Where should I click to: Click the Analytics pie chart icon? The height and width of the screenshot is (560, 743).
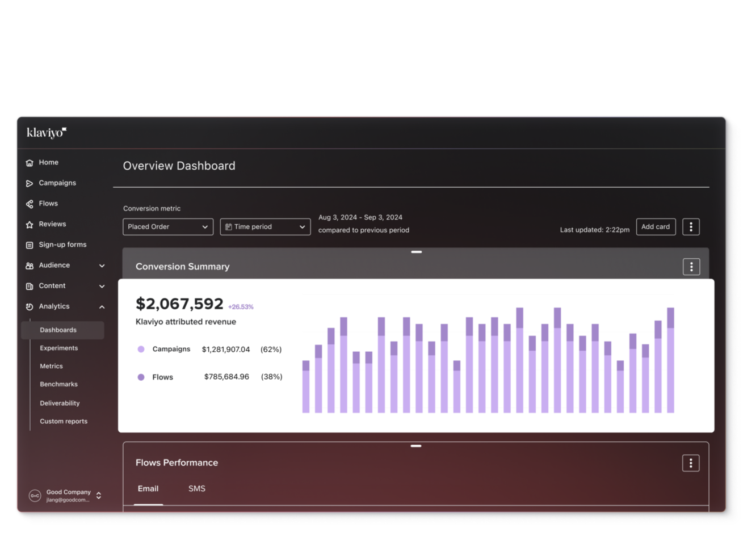click(30, 307)
